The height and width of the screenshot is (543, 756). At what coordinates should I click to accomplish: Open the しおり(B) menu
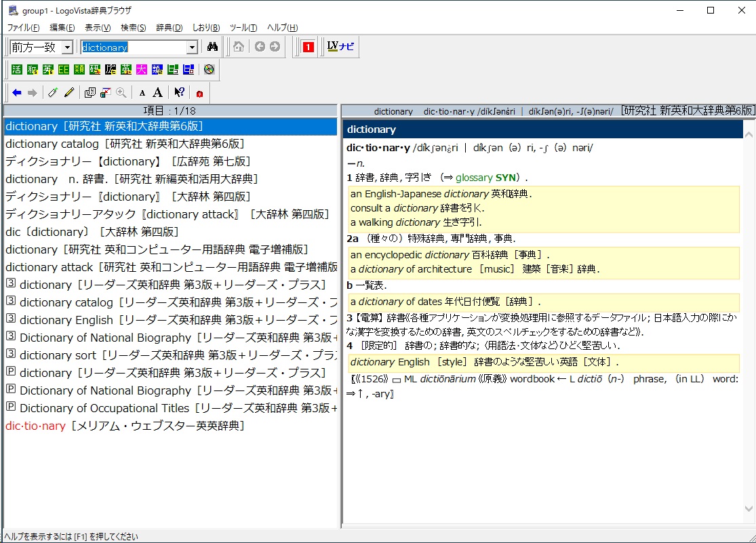206,28
